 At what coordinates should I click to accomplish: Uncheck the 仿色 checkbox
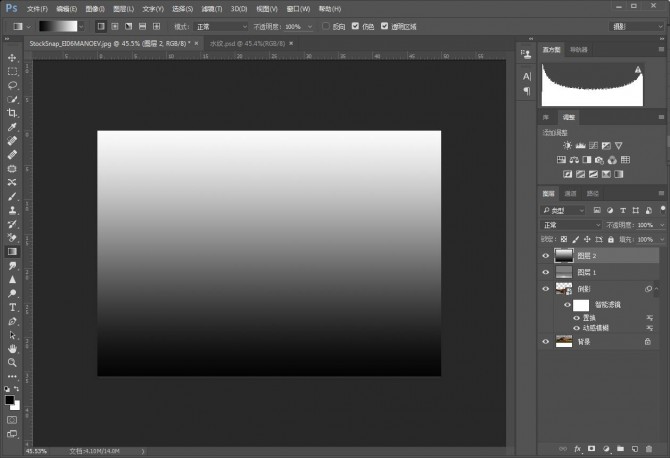356,26
